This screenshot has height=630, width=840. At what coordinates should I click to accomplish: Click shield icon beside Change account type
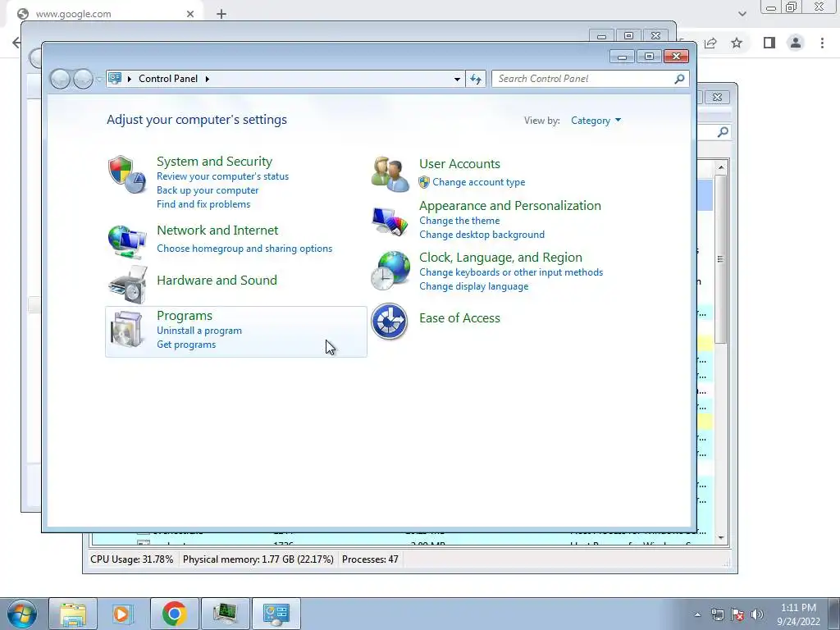(x=424, y=182)
